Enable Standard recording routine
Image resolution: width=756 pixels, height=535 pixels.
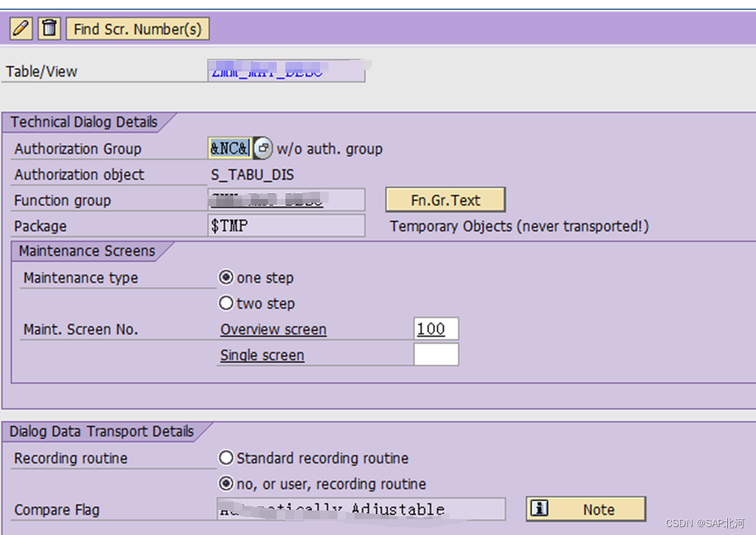226,457
